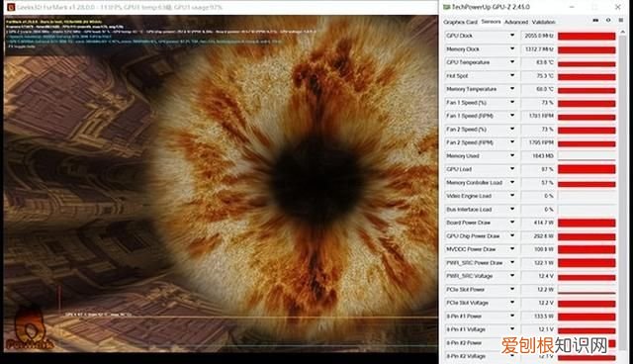
Task: Expand the Memory Clock sensor dropdown
Action: click(x=512, y=48)
